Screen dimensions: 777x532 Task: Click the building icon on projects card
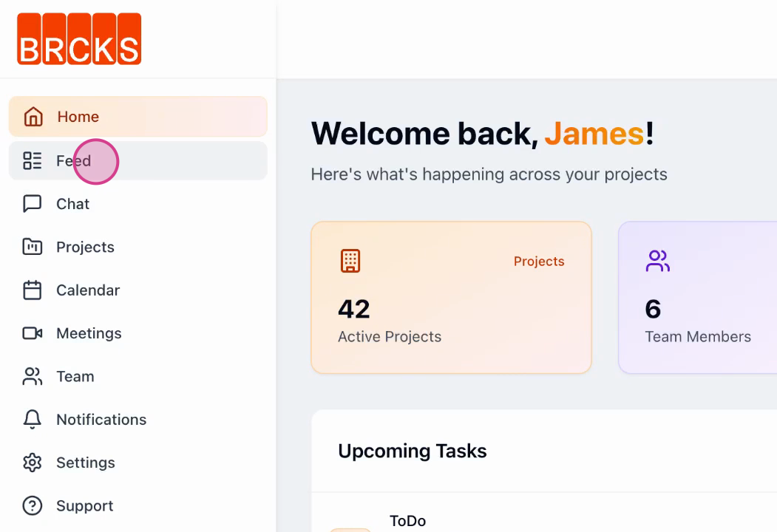[350, 261]
